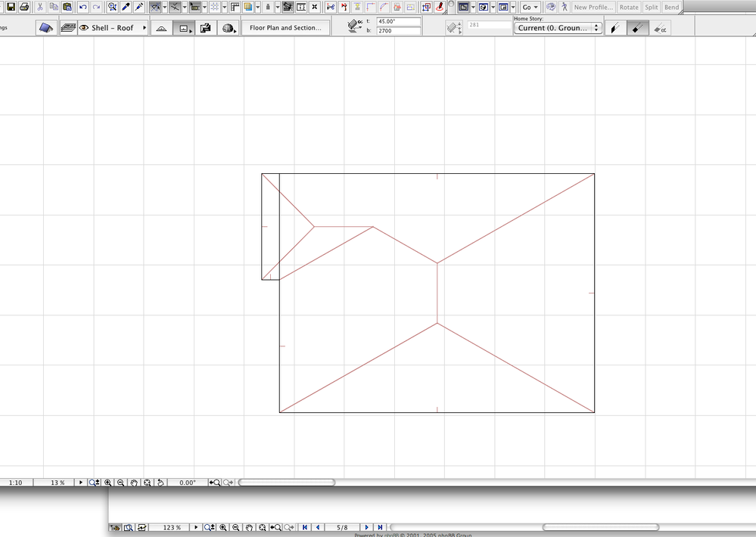Pick up parameters with the eyedropper icon
Screen dimensions: 756x537
tap(126, 7)
